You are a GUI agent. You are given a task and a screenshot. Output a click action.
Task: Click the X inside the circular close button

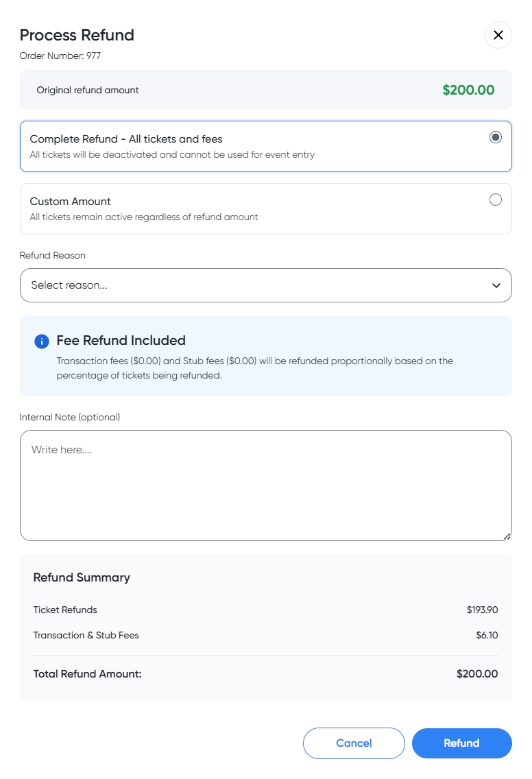[x=498, y=35]
